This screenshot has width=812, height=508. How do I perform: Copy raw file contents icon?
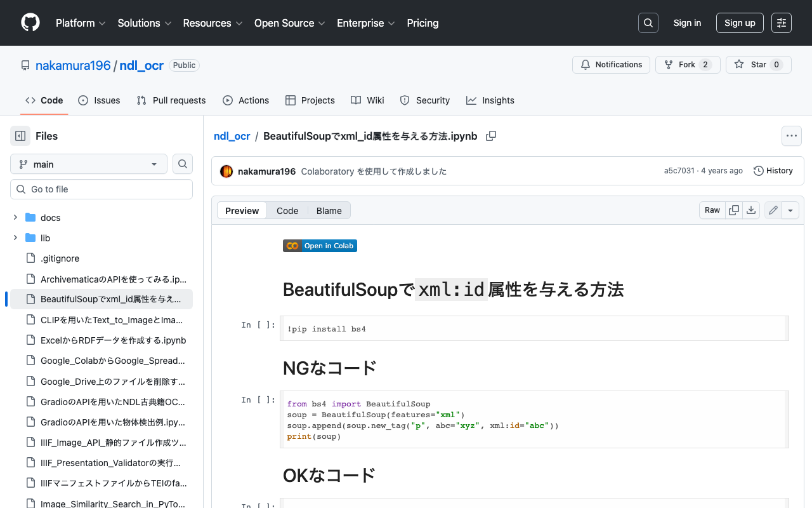click(x=734, y=210)
